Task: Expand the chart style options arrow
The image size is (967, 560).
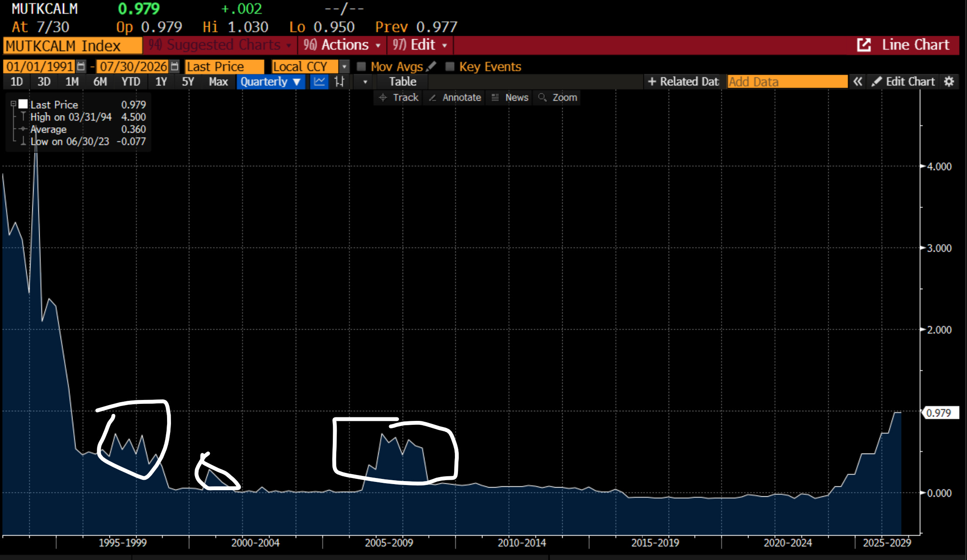Action: pyautogui.click(x=365, y=82)
